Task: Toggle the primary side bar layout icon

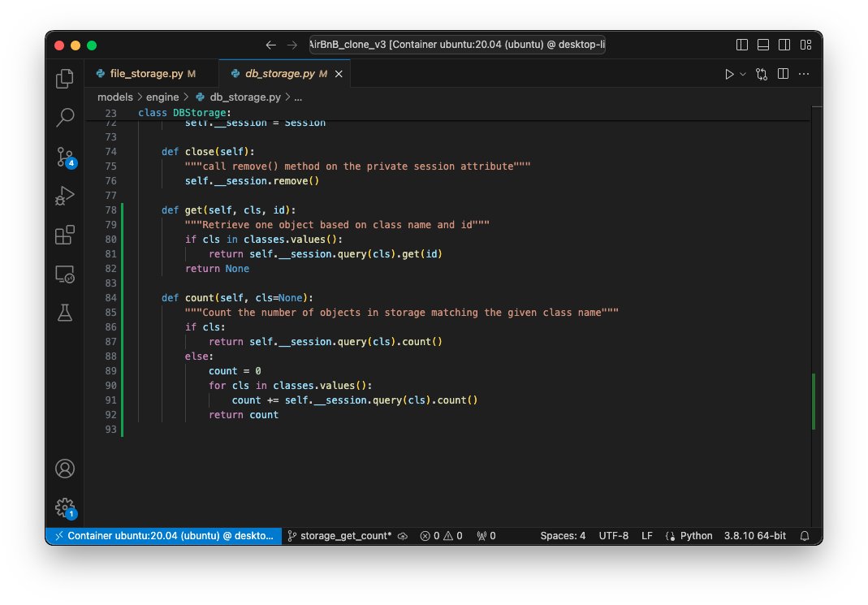Action: [x=742, y=45]
